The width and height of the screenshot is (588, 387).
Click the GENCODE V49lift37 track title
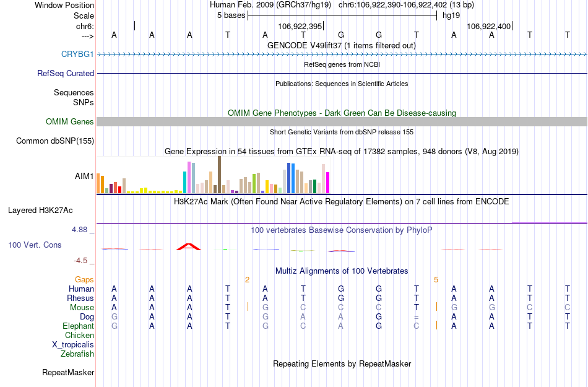coord(341,45)
